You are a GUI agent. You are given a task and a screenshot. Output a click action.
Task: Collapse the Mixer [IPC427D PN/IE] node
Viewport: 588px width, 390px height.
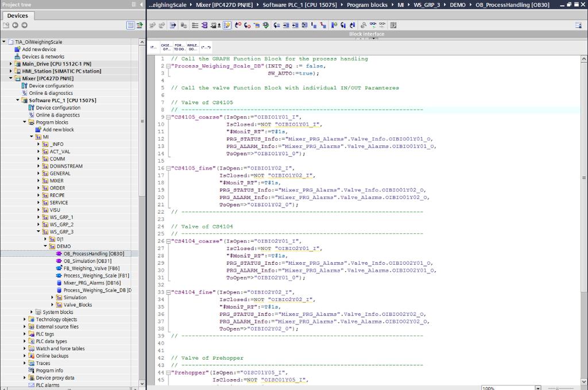[x=11, y=78]
